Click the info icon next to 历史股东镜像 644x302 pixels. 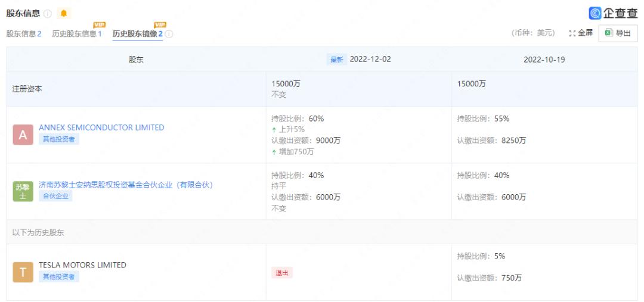click(169, 34)
